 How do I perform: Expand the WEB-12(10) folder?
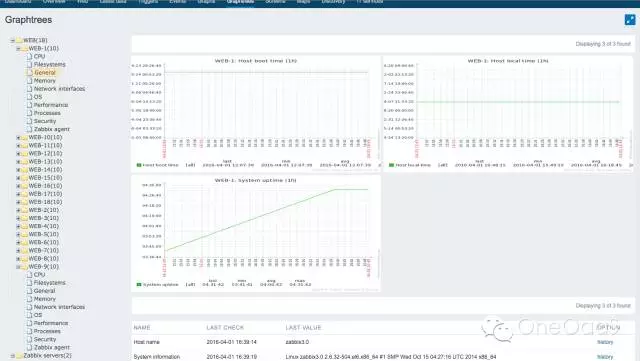point(18,154)
